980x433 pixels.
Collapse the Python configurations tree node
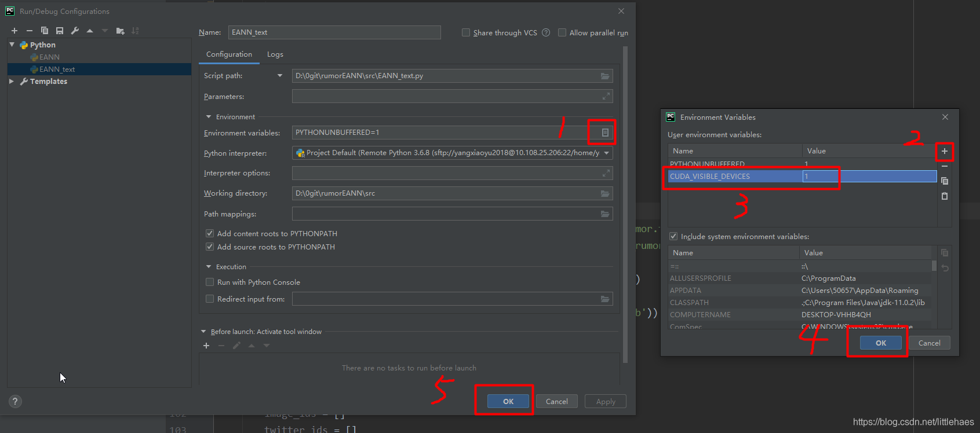point(12,45)
